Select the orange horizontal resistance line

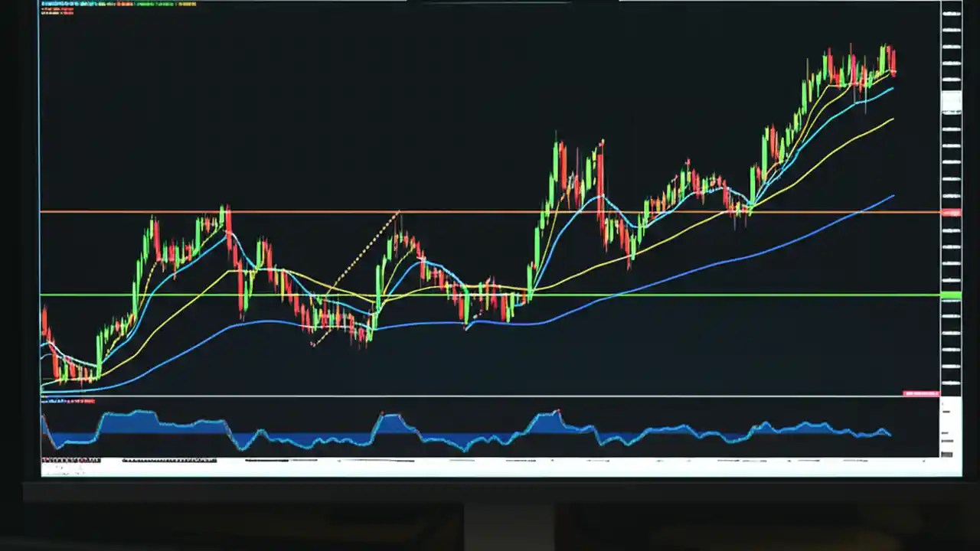[x=490, y=211]
